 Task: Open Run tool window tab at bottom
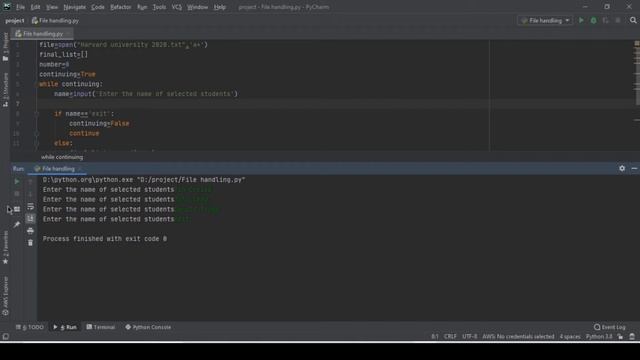tap(65, 327)
